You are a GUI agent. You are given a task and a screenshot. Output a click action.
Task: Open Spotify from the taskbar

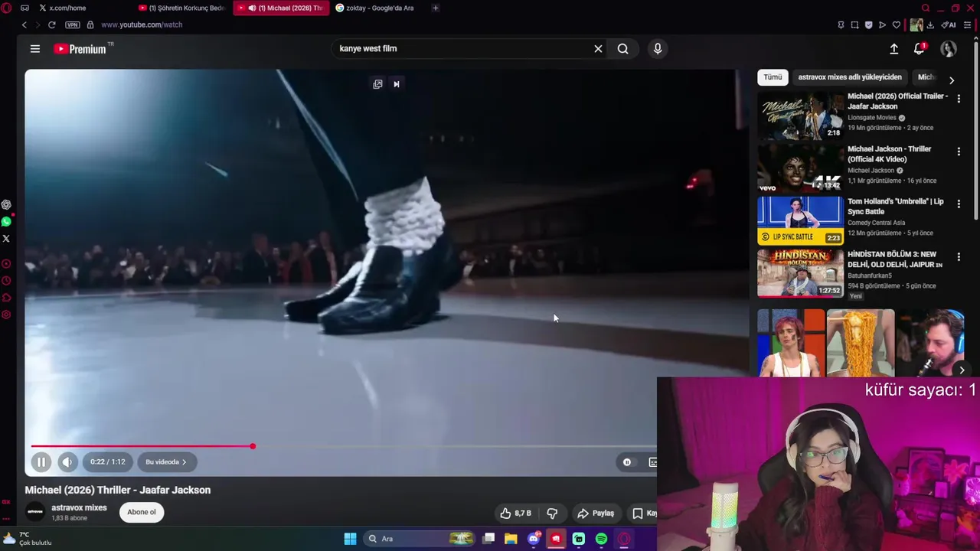tap(601, 539)
